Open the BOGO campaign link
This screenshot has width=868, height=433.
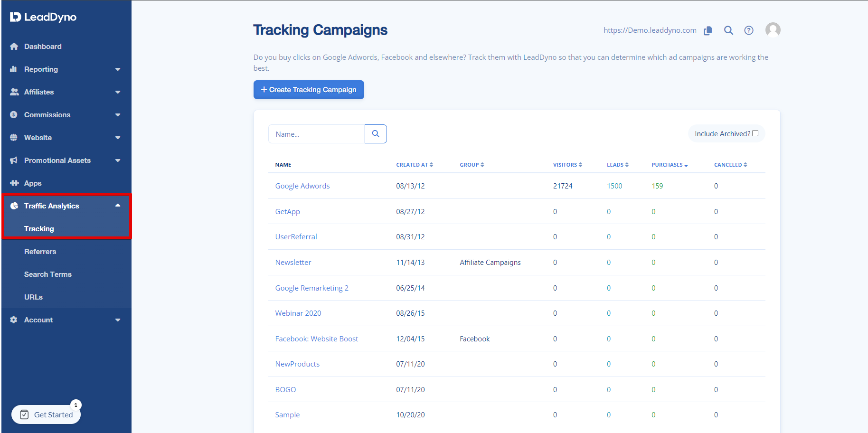[x=286, y=390]
